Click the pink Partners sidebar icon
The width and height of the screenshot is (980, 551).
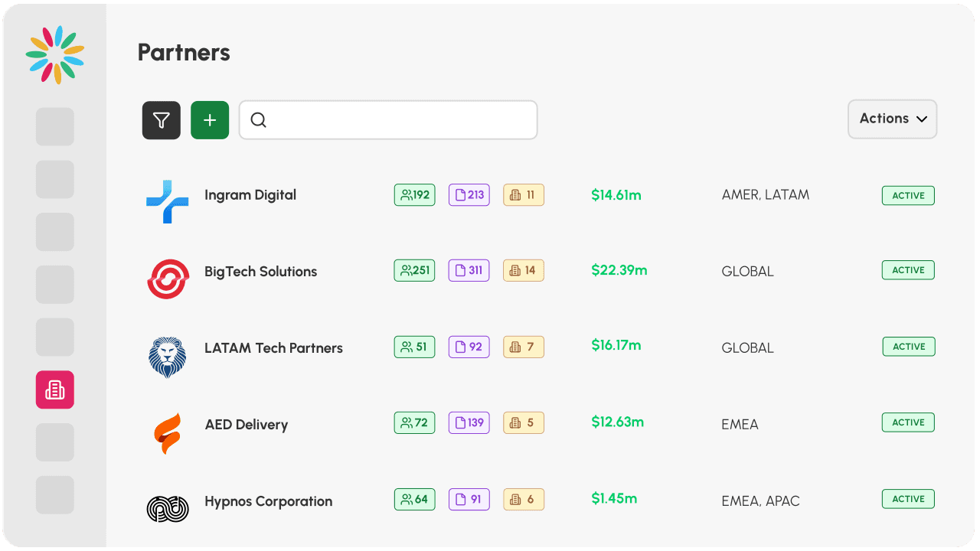(55, 390)
